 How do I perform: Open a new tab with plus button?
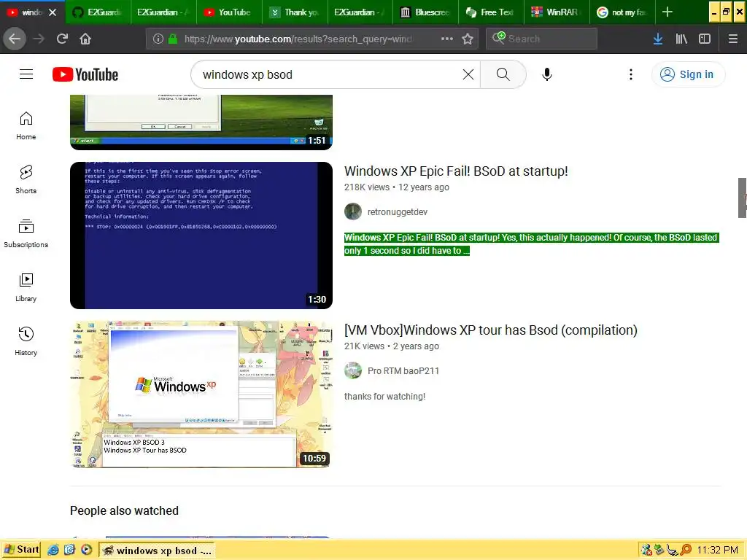click(x=667, y=12)
